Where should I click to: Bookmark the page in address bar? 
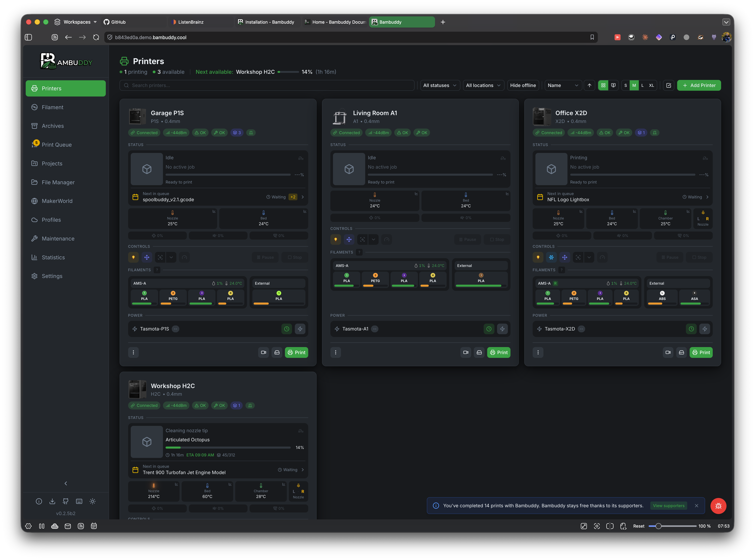click(592, 37)
